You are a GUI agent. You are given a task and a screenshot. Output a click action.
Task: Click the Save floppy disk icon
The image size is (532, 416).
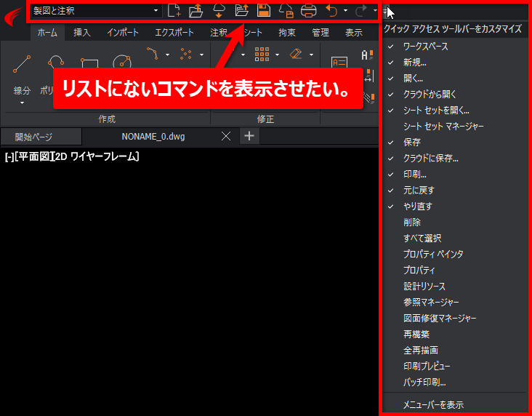[x=264, y=10]
